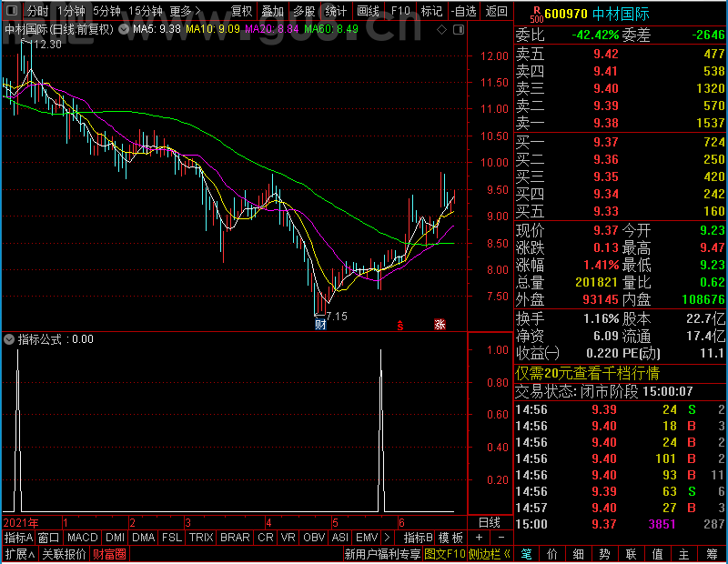The image size is (728, 564).
Task: Open the 窗口 tab in indicator bar
Action: point(49,538)
